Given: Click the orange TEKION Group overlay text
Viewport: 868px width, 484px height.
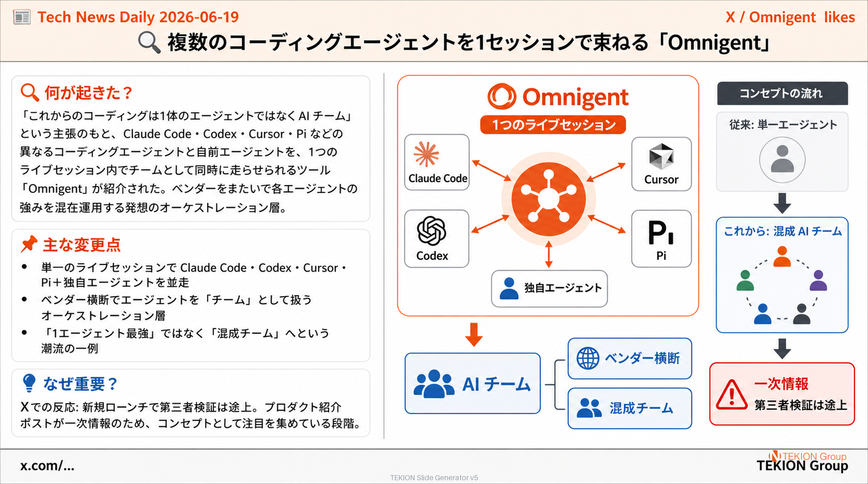Looking at the screenshot, I should tap(814, 456).
